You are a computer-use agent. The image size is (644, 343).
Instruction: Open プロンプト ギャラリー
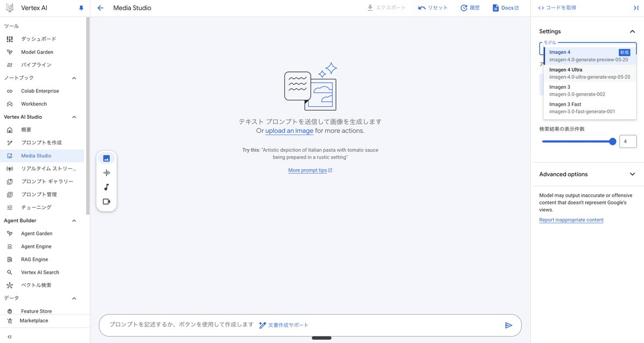(x=43, y=181)
